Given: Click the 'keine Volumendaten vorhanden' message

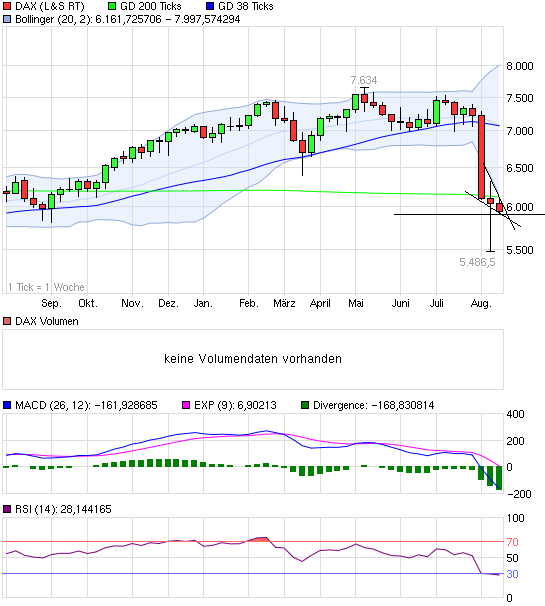Looking at the screenshot, I should click(x=253, y=359).
